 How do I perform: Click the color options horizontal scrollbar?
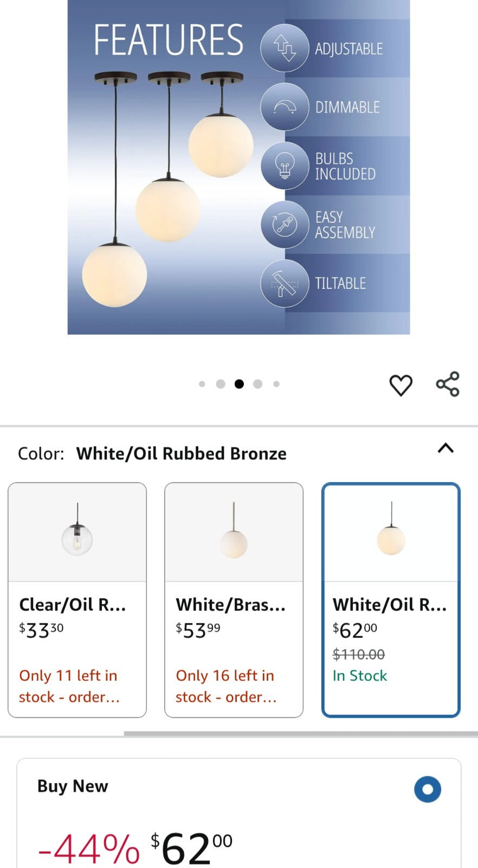click(300, 734)
